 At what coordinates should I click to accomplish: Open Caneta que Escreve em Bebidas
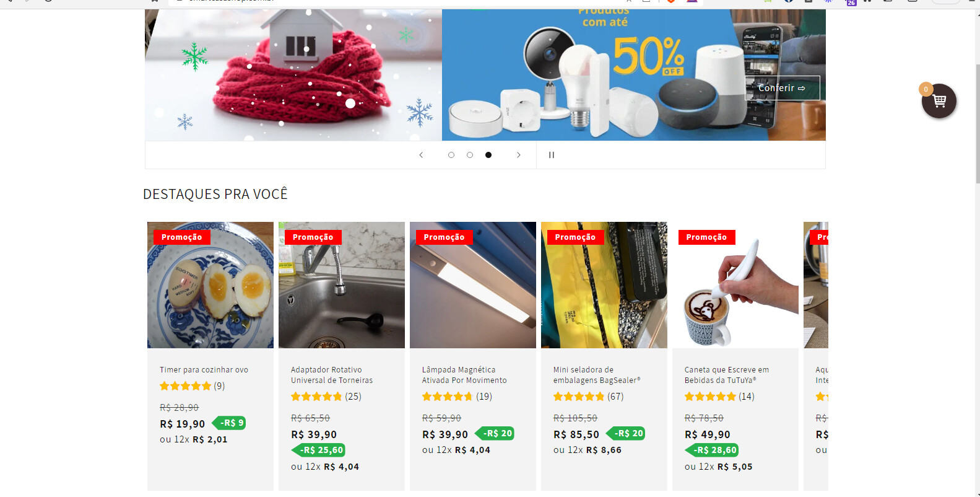(x=727, y=375)
